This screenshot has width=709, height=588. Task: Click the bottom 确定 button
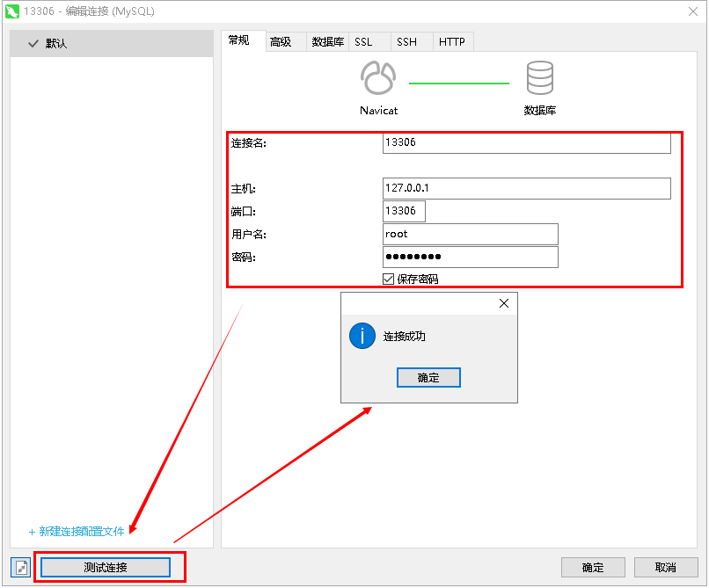593,567
